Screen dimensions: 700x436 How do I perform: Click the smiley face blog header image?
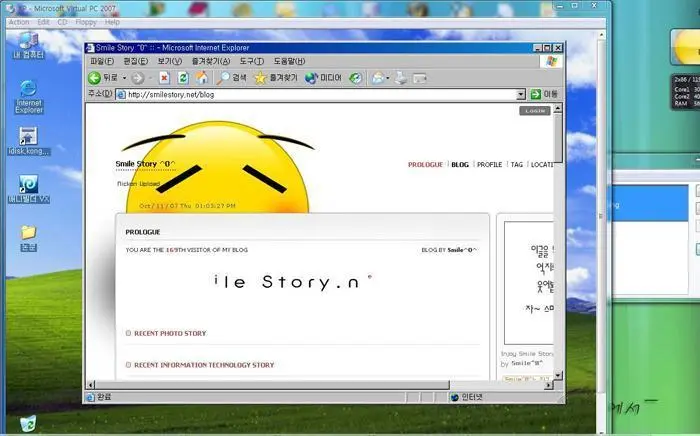pyautogui.click(x=218, y=167)
